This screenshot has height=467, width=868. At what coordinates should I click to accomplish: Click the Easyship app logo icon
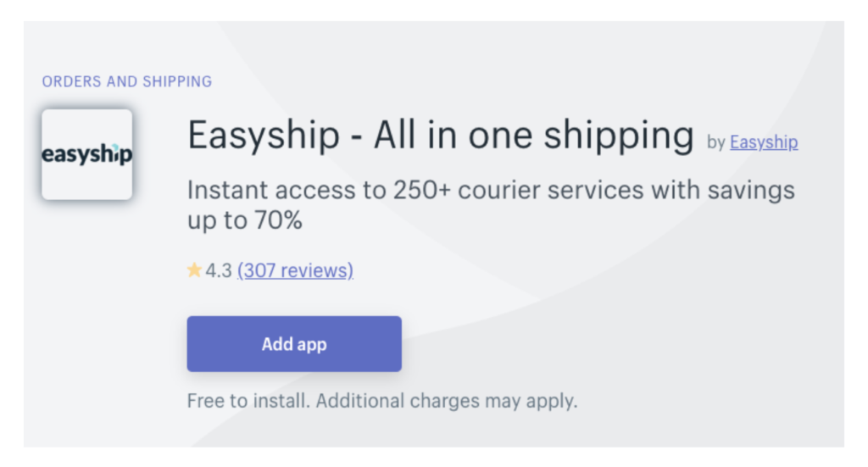(x=86, y=154)
